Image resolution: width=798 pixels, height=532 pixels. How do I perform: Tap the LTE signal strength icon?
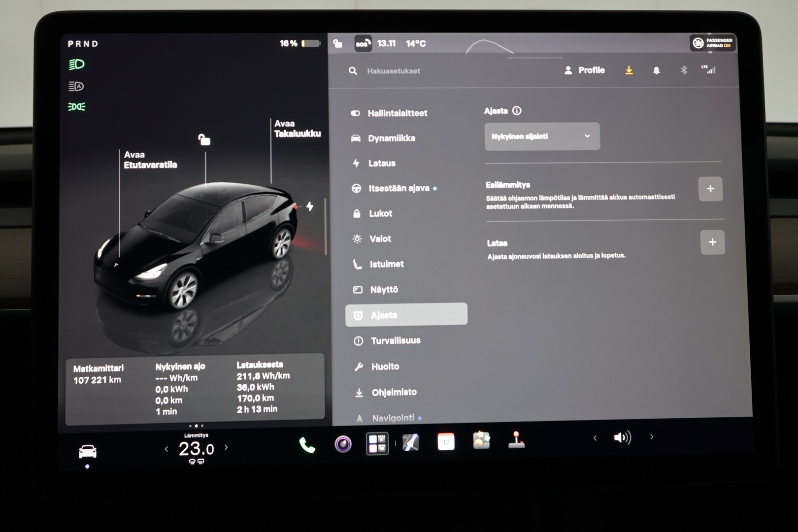click(708, 69)
